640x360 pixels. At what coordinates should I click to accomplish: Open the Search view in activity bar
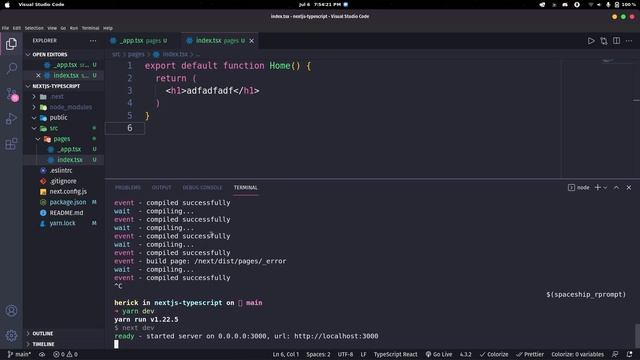11,68
